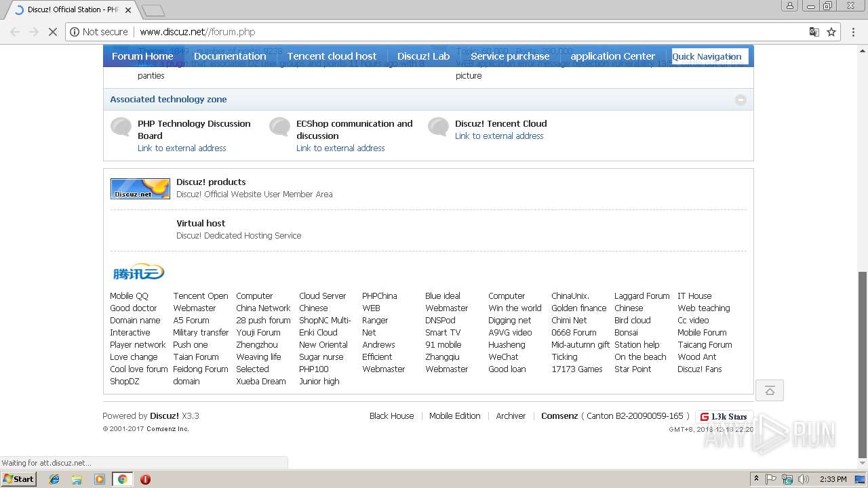Open Forum Home menu item

pyautogui.click(x=142, y=56)
